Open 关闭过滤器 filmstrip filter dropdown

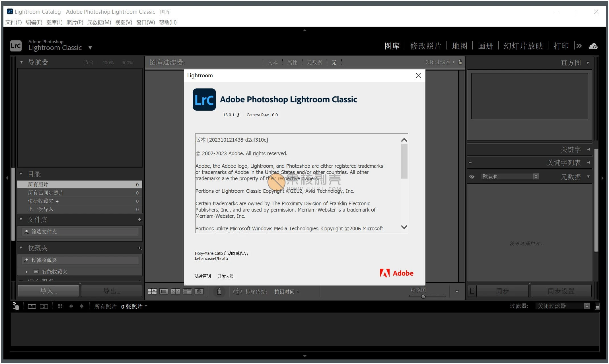(562, 306)
